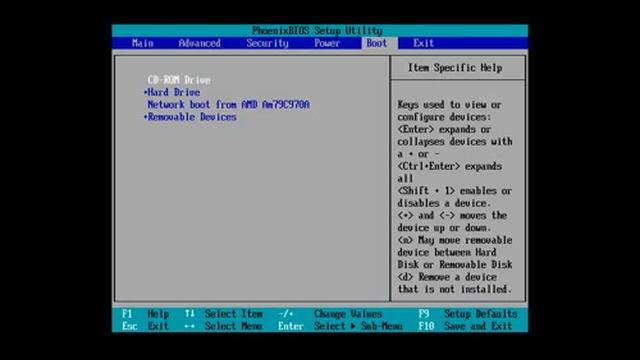Screen dimensions: 640x360
Task: Open the Security tab
Action: [x=267, y=43]
